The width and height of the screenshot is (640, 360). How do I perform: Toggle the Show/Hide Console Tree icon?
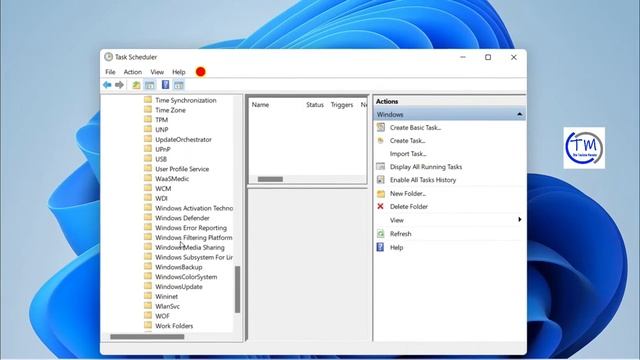[x=150, y=85]
